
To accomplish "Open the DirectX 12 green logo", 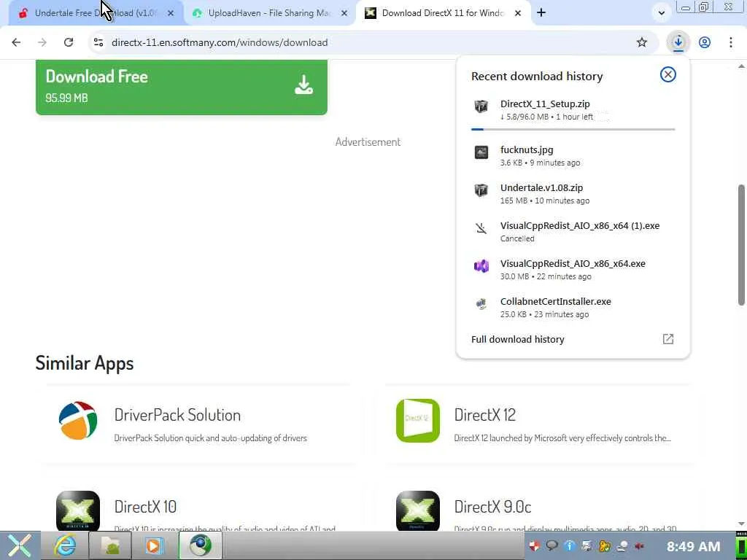I will pyautogui.click(x=418, y=421).
